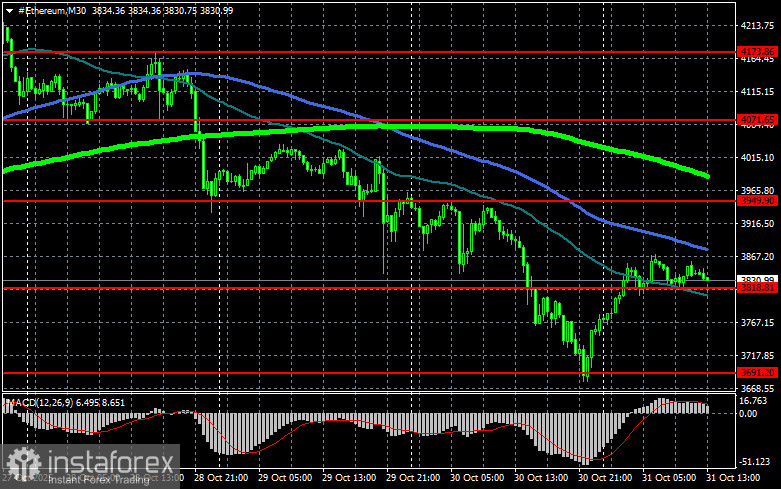781x489 pixels.
Task: Click the red 3691.20 level price label
Action: [757, 372]
